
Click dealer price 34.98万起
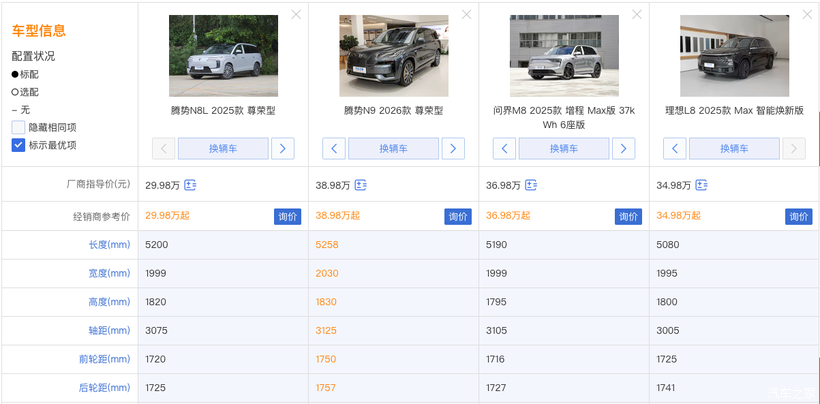[678, 216]
